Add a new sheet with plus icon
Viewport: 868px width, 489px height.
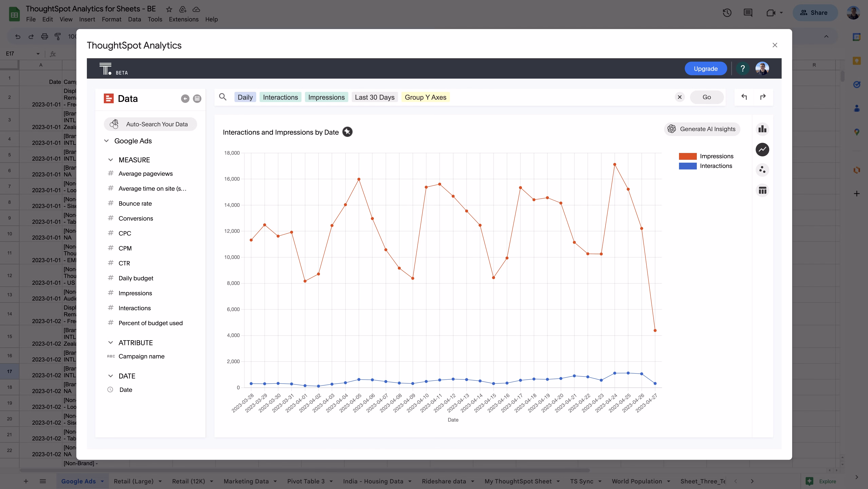(26, 481)
